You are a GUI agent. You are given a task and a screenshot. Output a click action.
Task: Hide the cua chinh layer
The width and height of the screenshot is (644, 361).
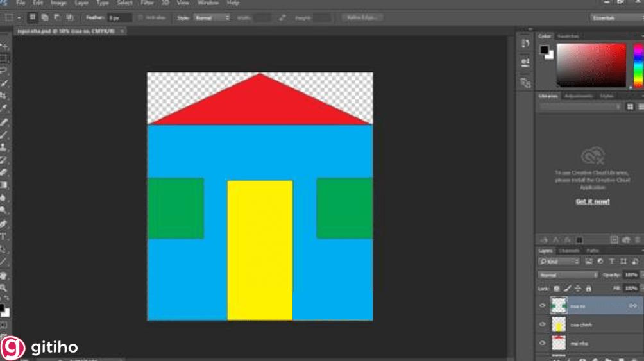coord(542,324)
